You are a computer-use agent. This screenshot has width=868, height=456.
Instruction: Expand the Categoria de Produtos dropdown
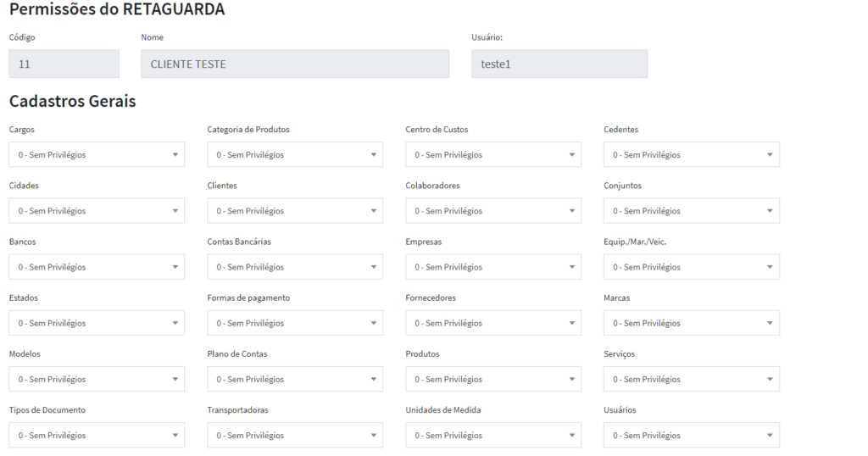pos(295,155)
